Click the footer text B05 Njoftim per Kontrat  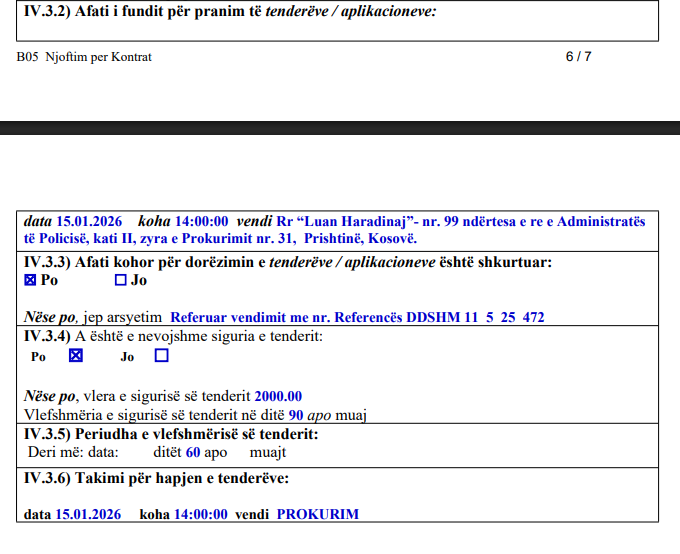click(84, 57)
